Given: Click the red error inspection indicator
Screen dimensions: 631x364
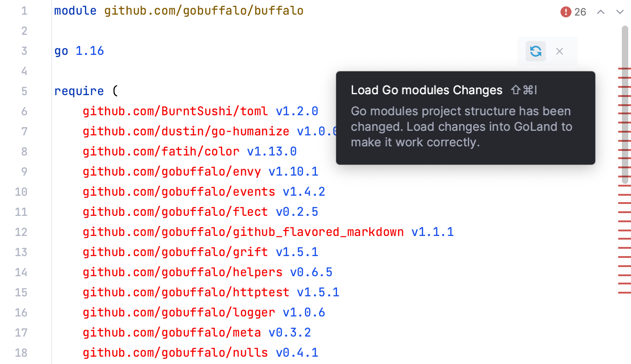Looking at the screenshot, I should click(x=566, y=12).
